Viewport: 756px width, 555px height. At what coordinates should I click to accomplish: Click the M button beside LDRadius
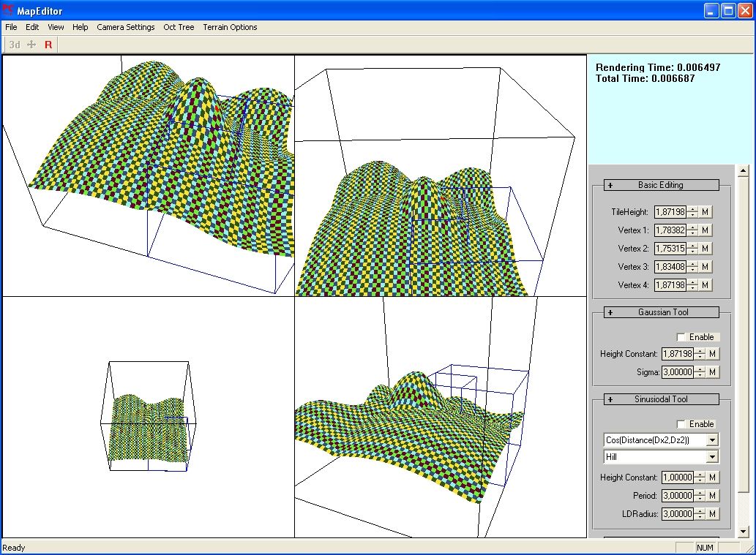pyautogui.click(x=713, y=514)
